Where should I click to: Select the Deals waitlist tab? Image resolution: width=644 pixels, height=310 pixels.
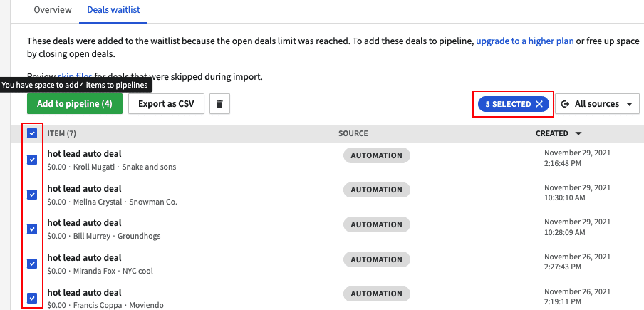click(114, 9)
